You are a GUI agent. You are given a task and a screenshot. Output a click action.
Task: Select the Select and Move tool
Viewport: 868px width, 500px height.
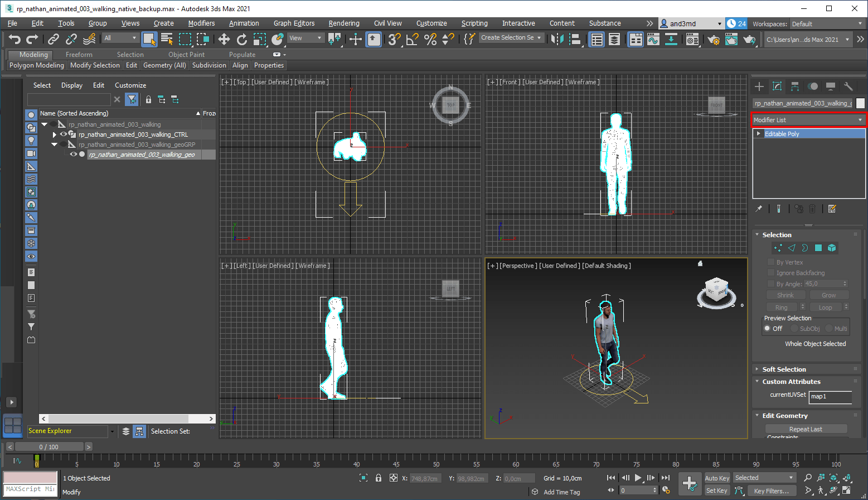224,39
